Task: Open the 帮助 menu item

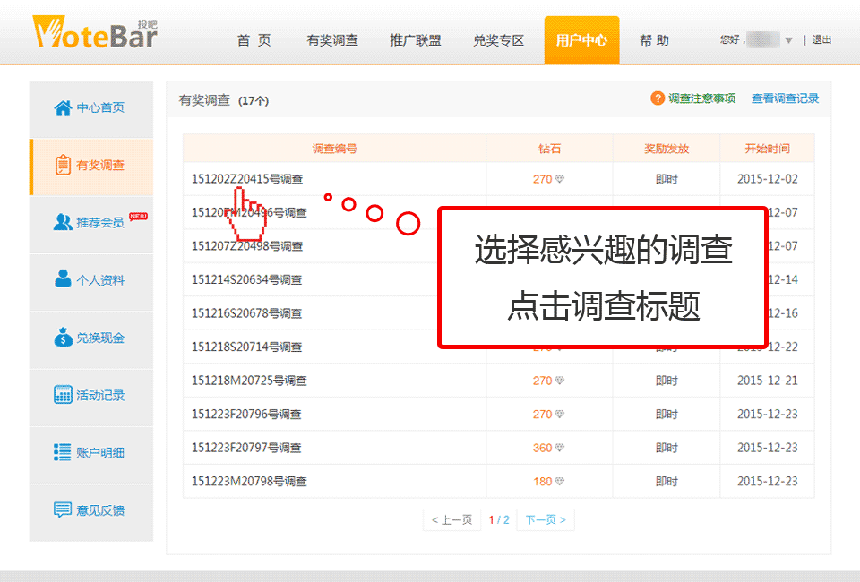Action: click(x=654, y=41)
